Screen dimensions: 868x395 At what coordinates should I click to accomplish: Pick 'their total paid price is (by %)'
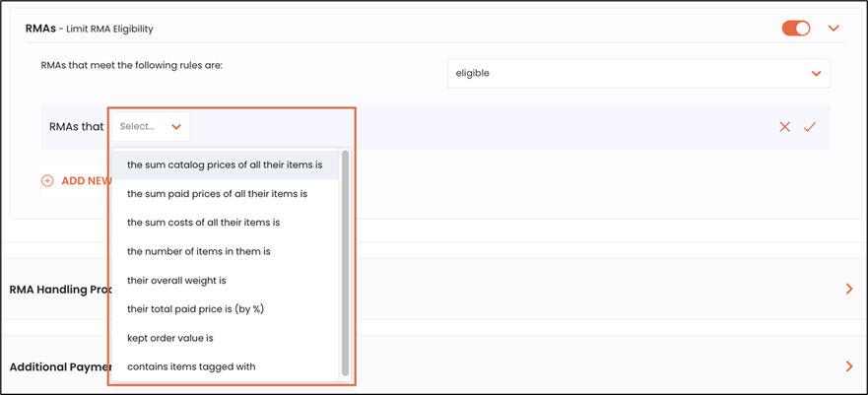[195, 309]
